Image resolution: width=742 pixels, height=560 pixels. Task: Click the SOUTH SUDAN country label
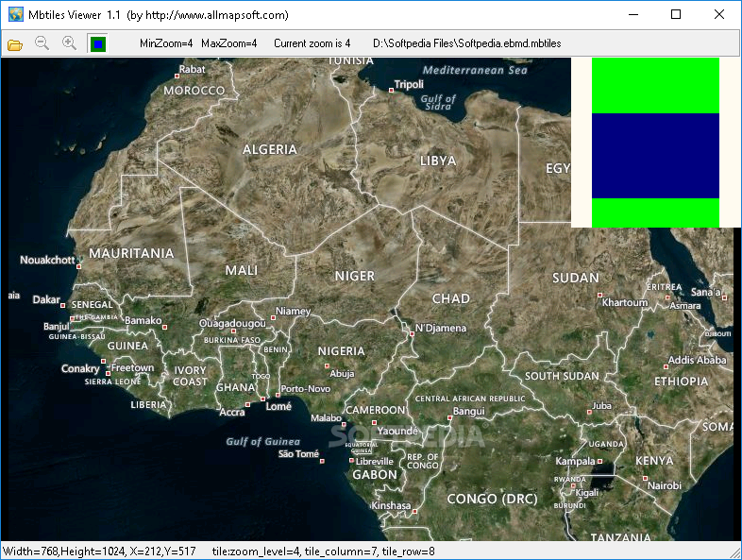(562, 377)
